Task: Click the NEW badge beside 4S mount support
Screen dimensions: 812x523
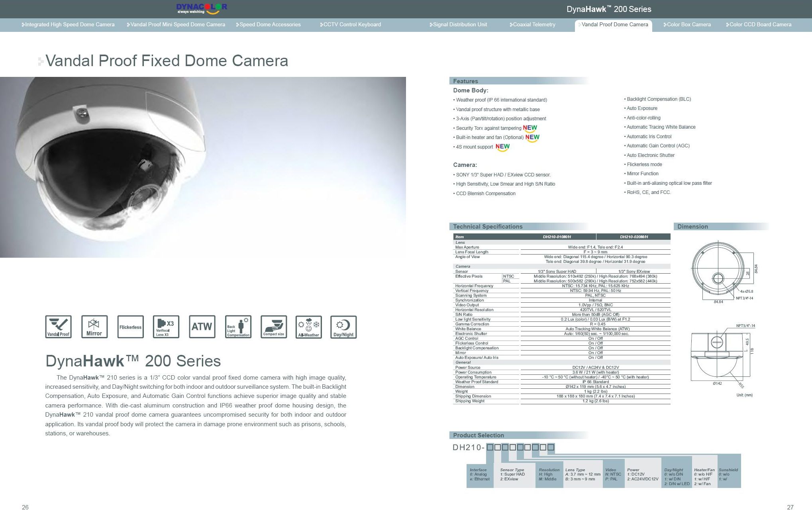Action: coord(502,147)
